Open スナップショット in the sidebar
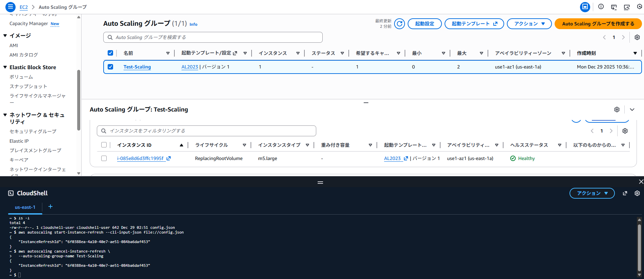Viewport: 644px width, 279px height. (x=28, y=86)
